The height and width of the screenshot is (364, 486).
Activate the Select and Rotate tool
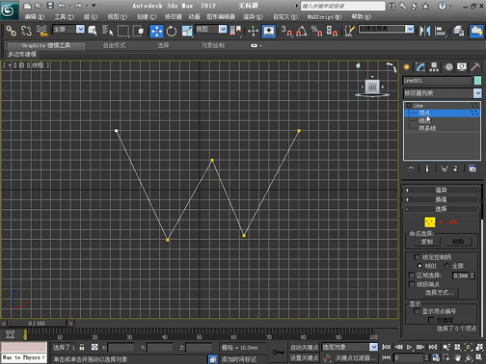pyautogui.click(x=172, y=31)
